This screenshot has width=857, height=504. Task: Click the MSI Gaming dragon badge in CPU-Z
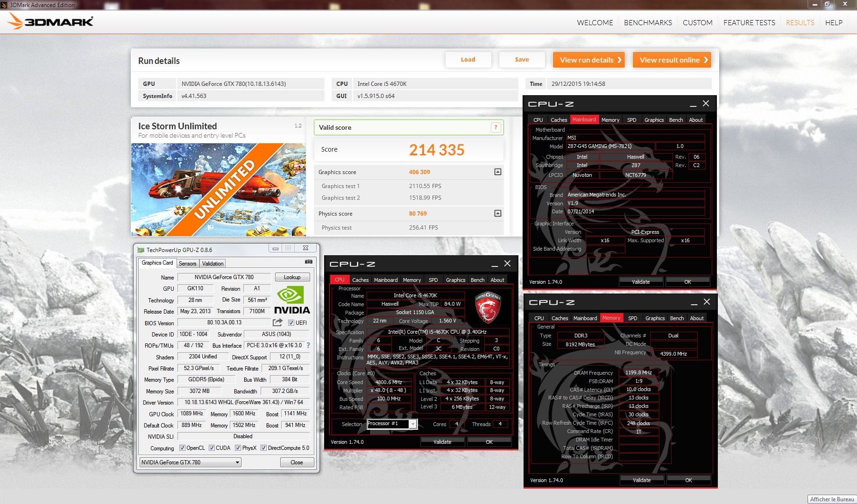(488, 307)
